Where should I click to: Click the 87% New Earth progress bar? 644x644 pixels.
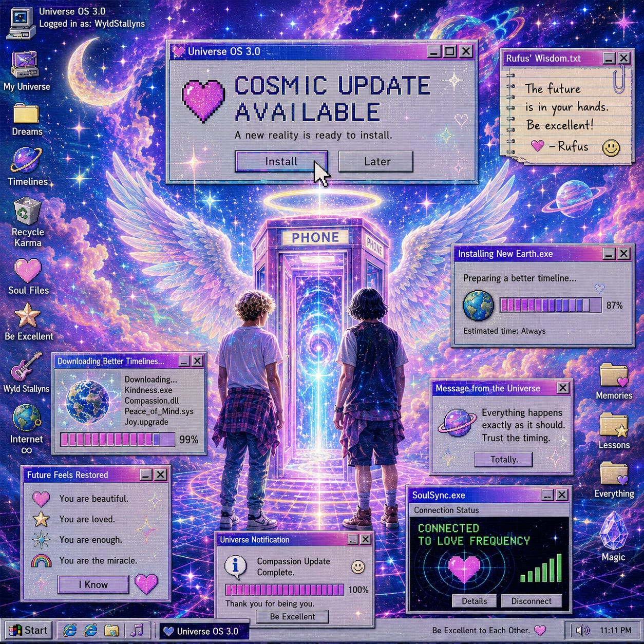(550, 305)
